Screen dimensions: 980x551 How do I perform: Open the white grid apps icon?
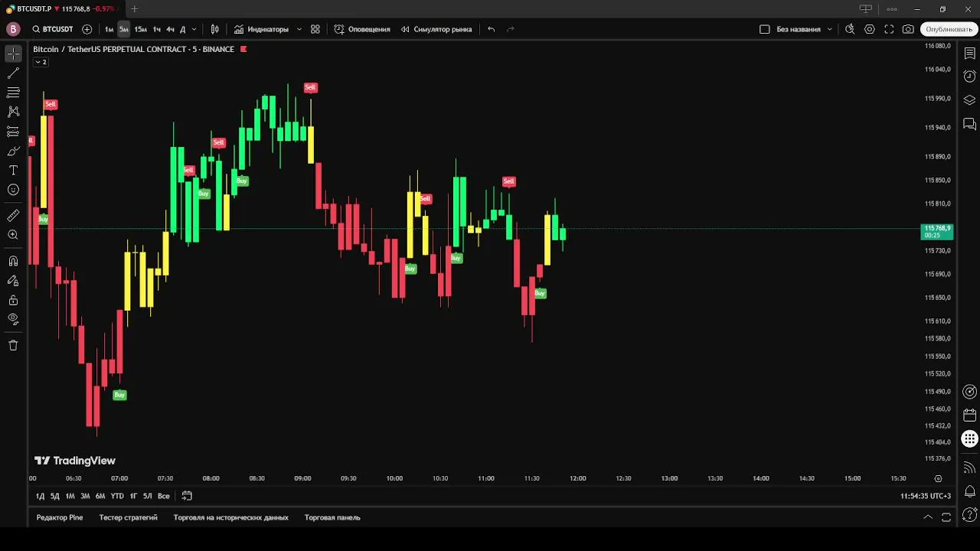[x=969, y=439]
